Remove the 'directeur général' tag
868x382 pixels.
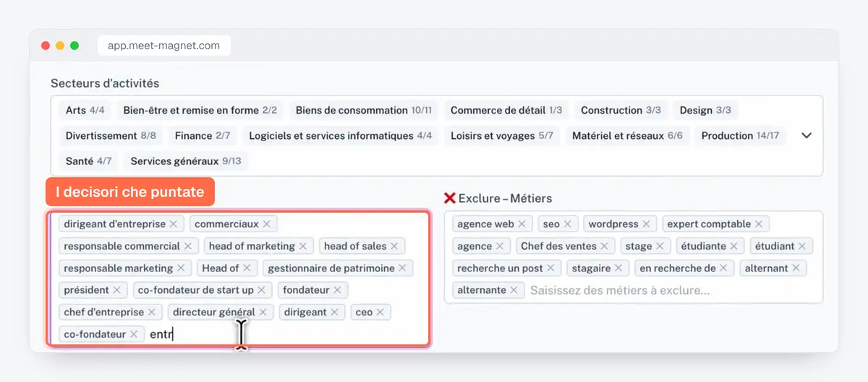[263, 313]
